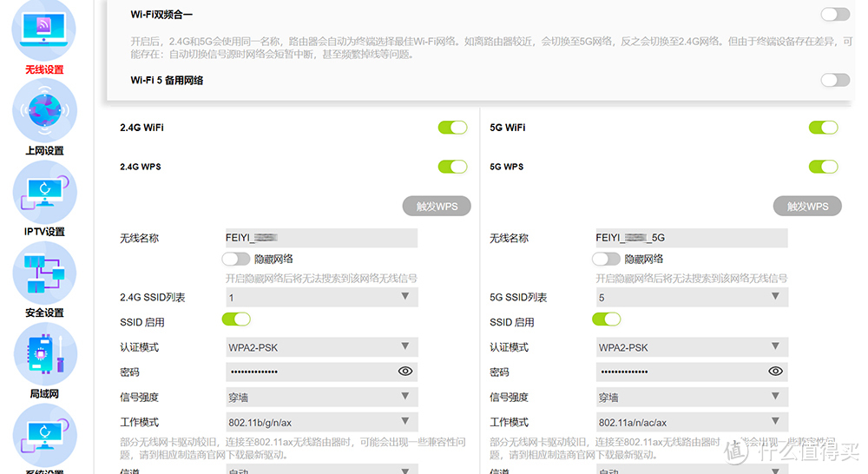Select the 上网设置 sidebar label
Image resolution: width=868 pixels, height=474 pixels.
click(44, 150)
